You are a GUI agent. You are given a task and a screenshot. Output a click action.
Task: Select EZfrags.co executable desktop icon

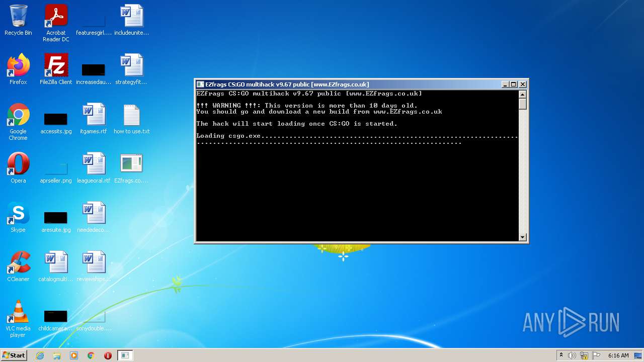131,168
